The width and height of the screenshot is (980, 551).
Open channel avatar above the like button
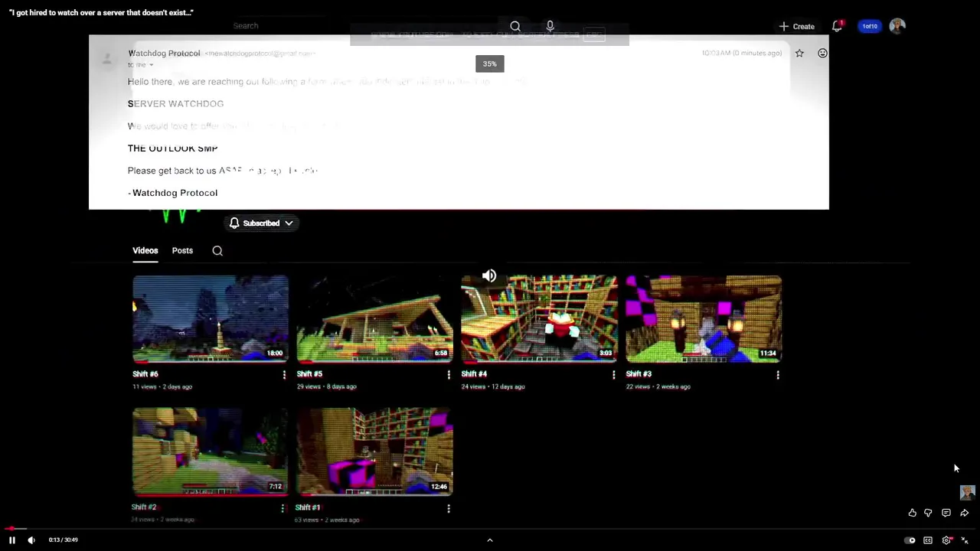(967, 492)
